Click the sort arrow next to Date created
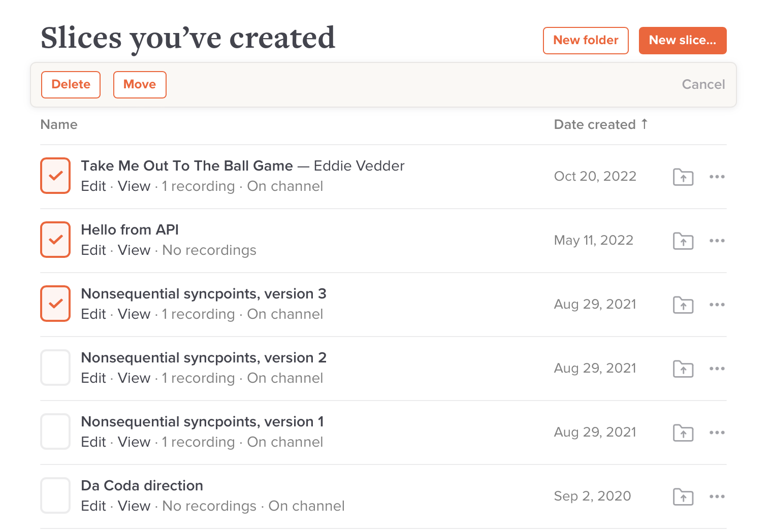Screen dimensions: 772x532 click(x=644, y=124)
